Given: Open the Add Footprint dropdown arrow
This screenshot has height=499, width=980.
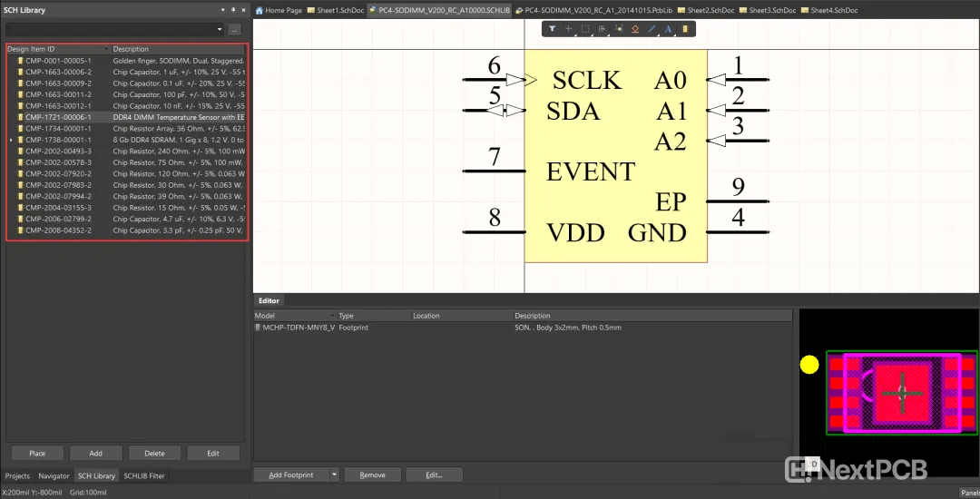Looking at the screenshot, I should point(334,475).
